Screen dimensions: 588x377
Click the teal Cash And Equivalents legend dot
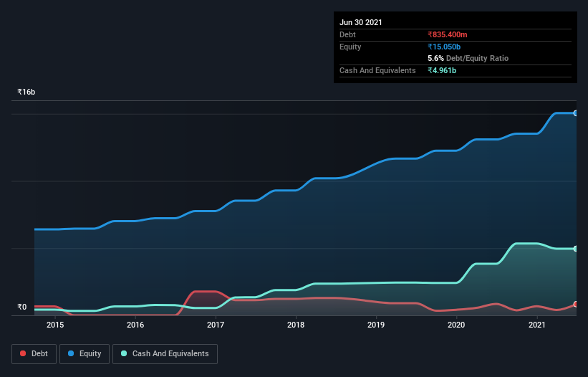(x=124, y=353)
